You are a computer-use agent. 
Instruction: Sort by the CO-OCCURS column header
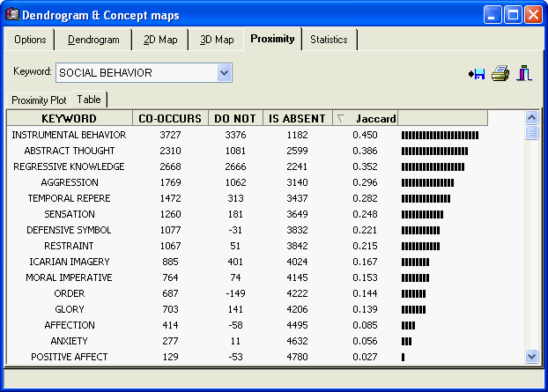point(170,118)
